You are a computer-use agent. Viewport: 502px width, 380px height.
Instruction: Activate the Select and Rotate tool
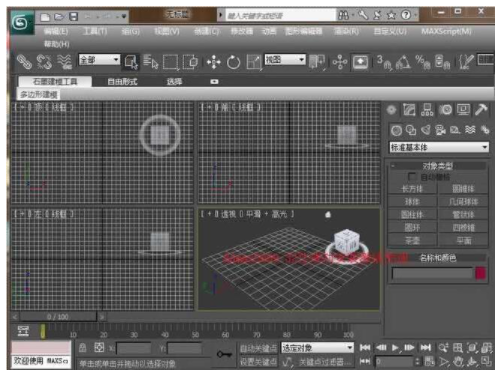click(x=233, y=62)
